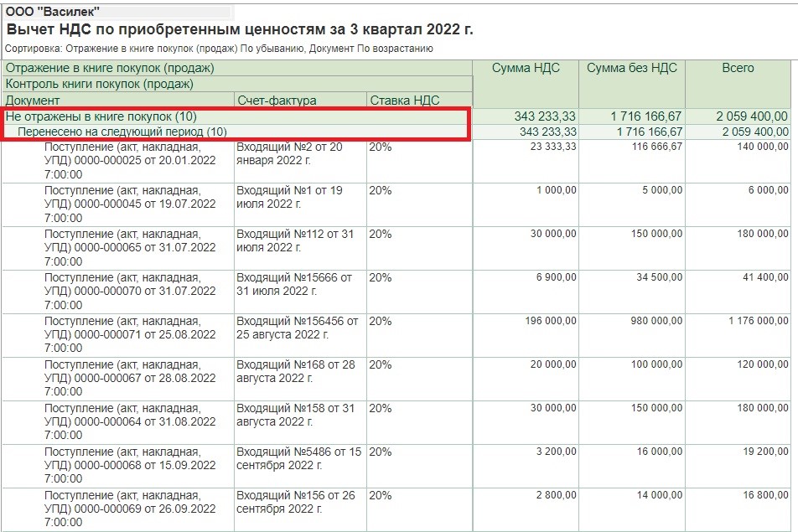Collapse the group Не отражены в книге покупок (10)
798x532 pixels.
pyautogui.click(x=101, y=116)
